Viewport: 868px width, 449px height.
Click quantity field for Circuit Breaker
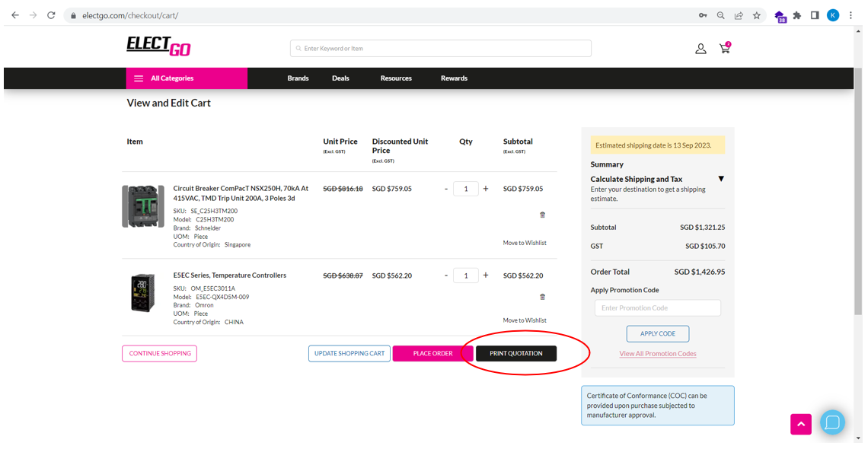pos(465,189)
